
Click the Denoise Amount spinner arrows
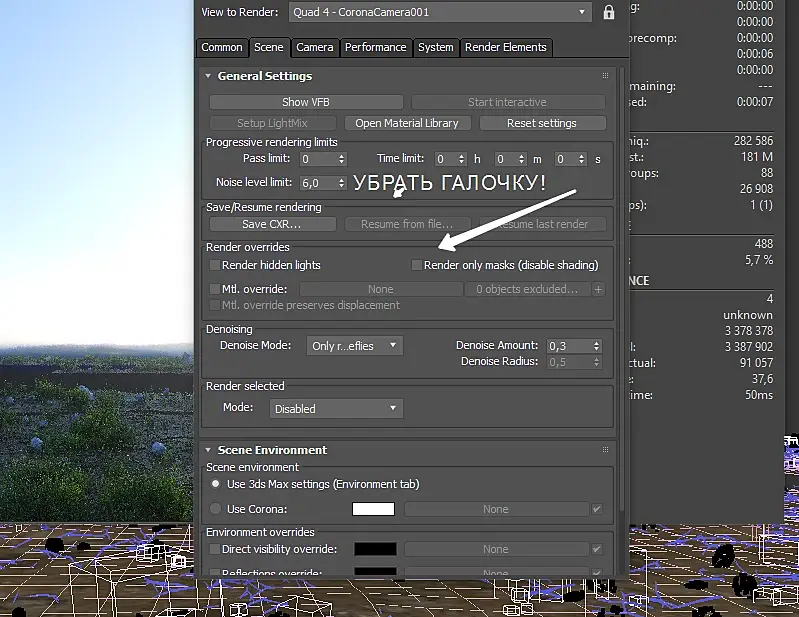596,346
